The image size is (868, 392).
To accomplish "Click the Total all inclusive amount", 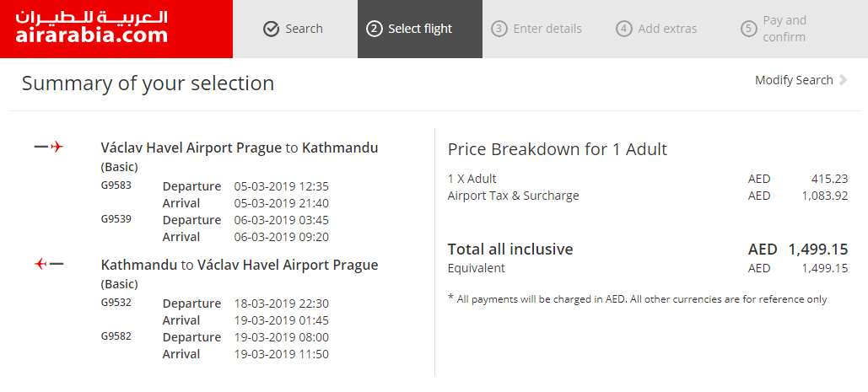I will tap(798, 250).
